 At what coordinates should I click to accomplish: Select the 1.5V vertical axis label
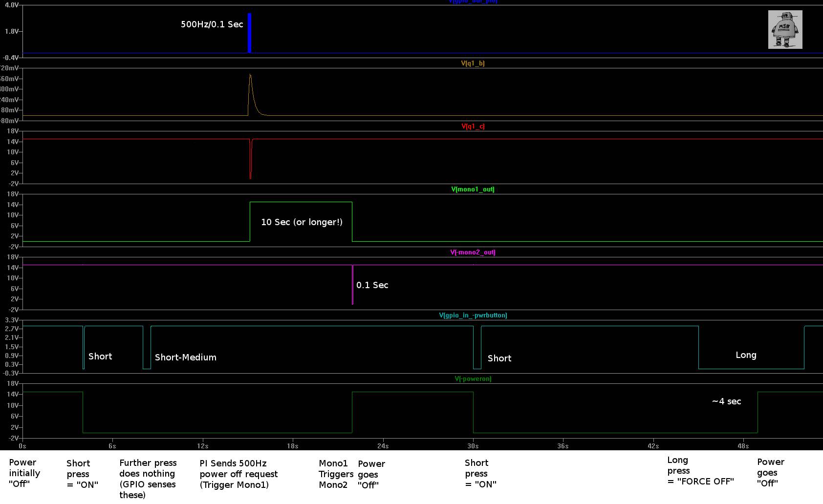(11, 347)
